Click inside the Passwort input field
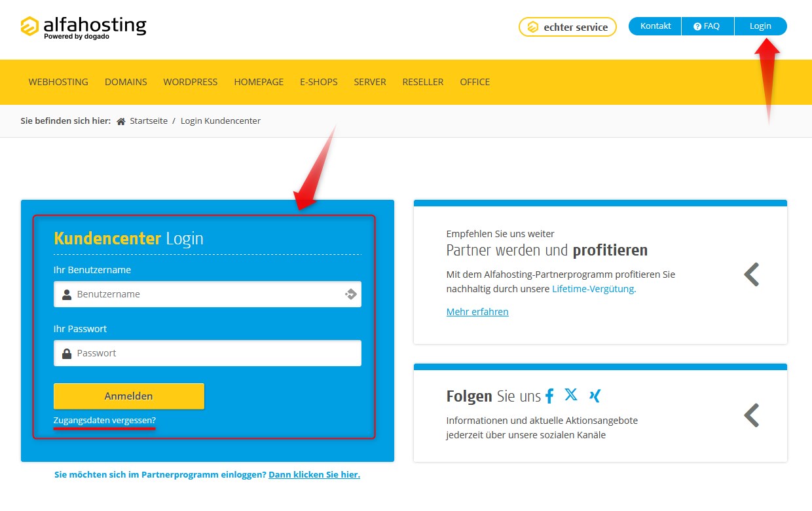This screenshot has height=511, width=812. point(208,352)
